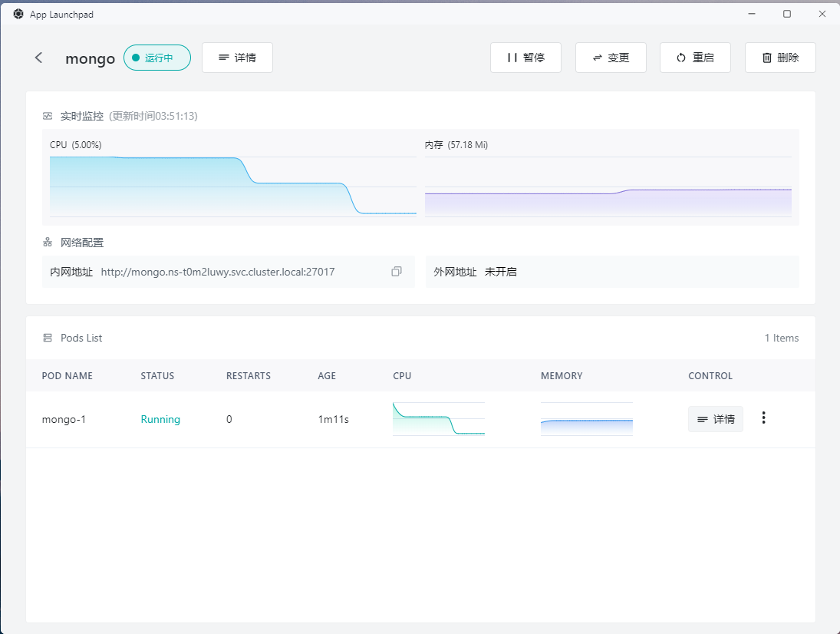Image resolution: width=840 pixels, height=634 pixels.
Task: Maximize the App Launchpad window
Action: (787, 14)
